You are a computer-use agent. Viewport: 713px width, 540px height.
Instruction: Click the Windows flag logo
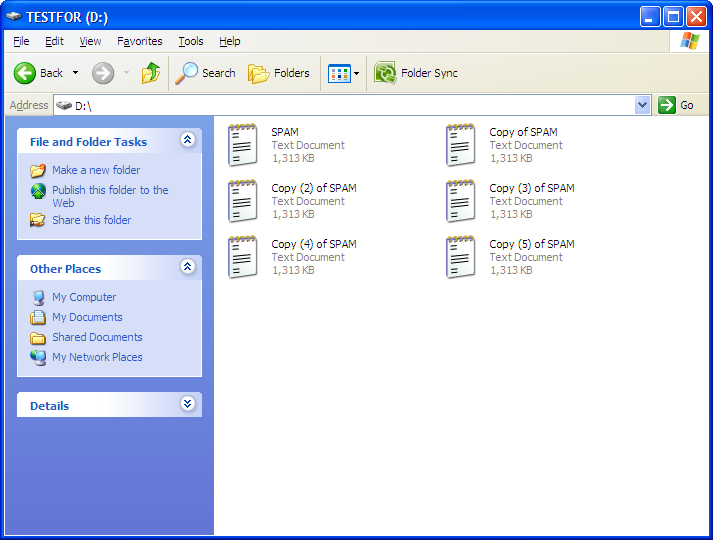(x=689, y=41)
